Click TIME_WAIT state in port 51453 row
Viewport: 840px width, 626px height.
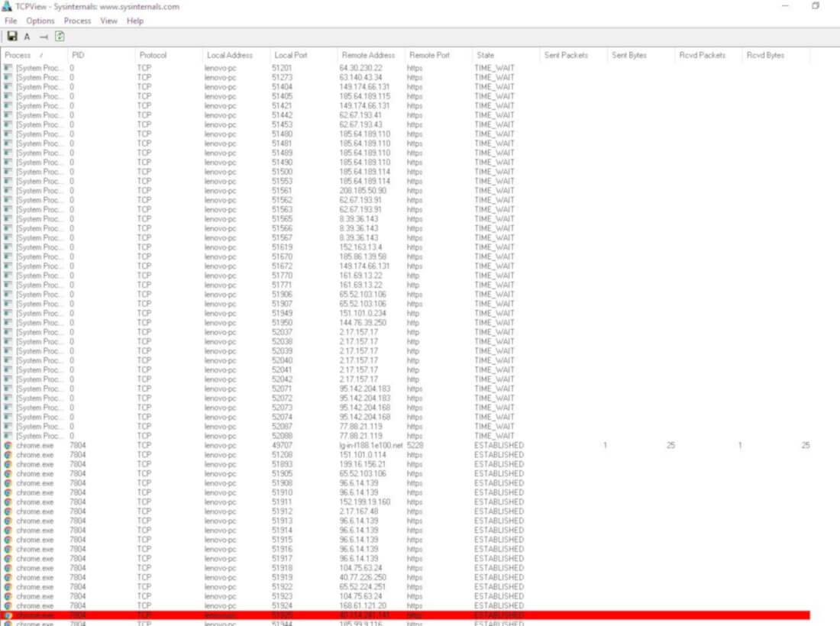point(494,124)
